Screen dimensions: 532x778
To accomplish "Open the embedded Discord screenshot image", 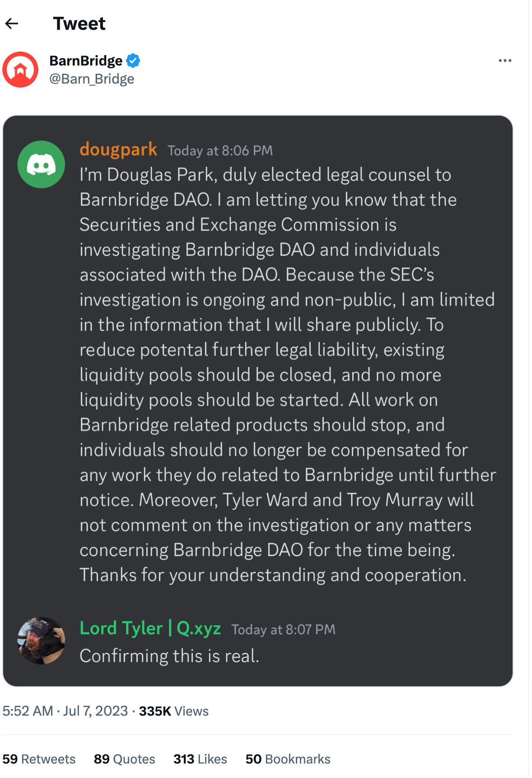I will (258, 401).
